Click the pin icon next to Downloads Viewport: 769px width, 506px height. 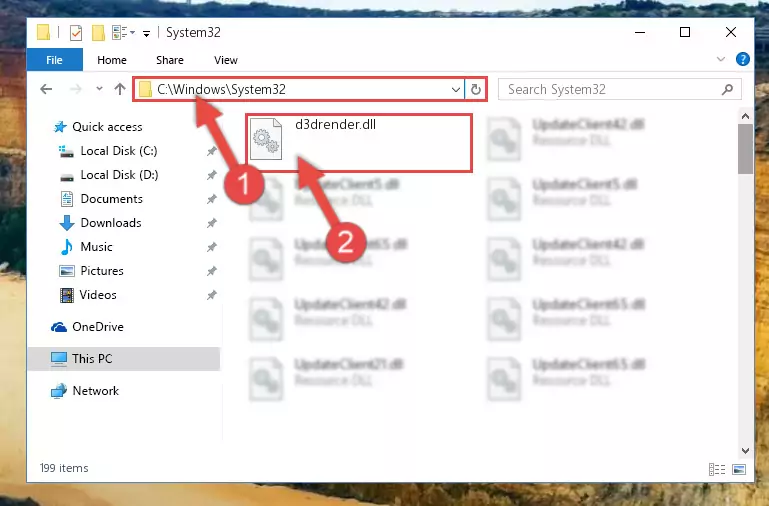click(x=211, y=223)
